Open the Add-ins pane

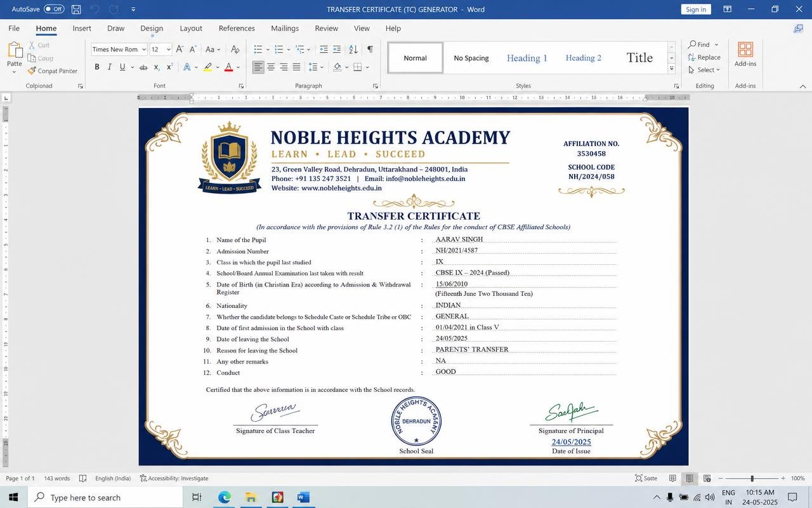click(x=745, y=54)
